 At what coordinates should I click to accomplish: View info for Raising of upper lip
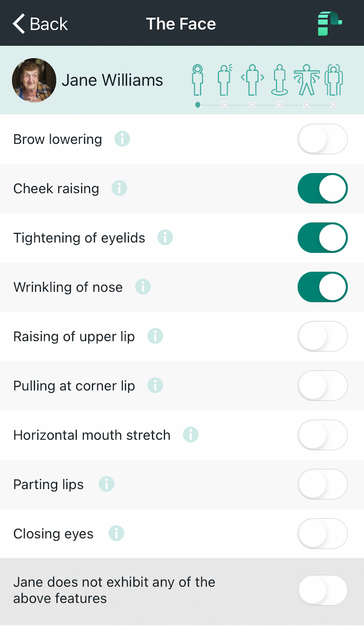point(155,336)
